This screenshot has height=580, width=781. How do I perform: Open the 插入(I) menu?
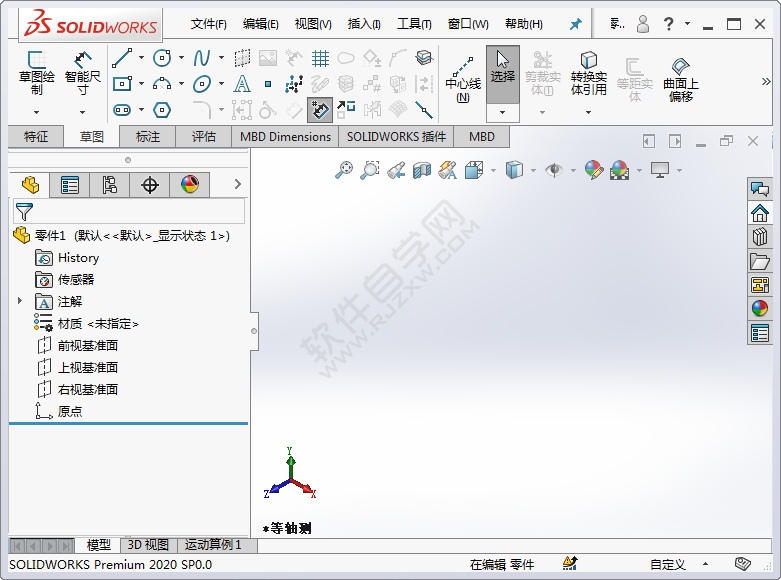[364, 24]
